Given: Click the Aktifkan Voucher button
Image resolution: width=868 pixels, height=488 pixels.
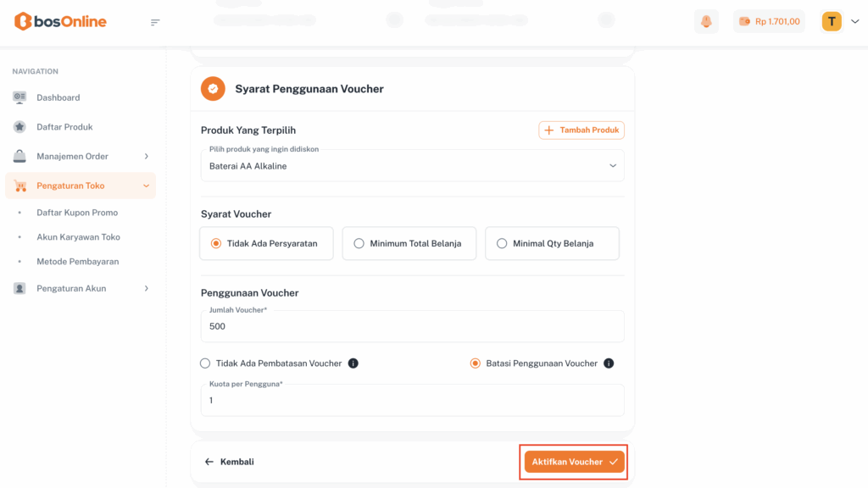Looking at the screenshot, I should click(574, 462).
